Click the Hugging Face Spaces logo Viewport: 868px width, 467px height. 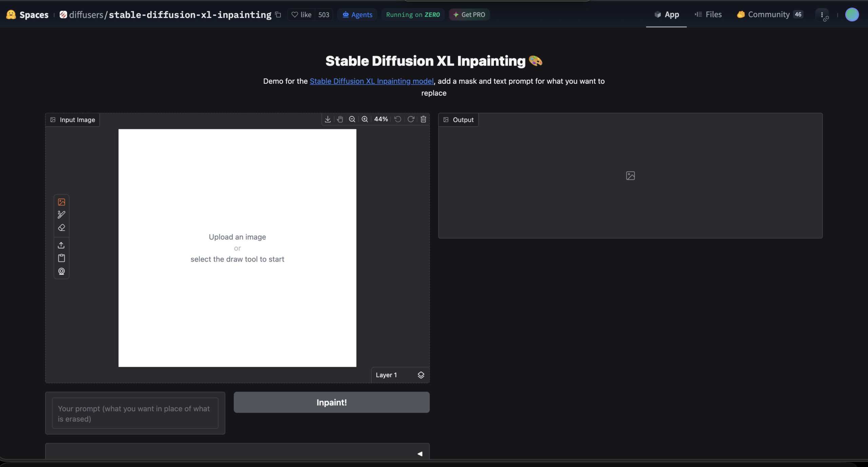(x=11, y=15)
